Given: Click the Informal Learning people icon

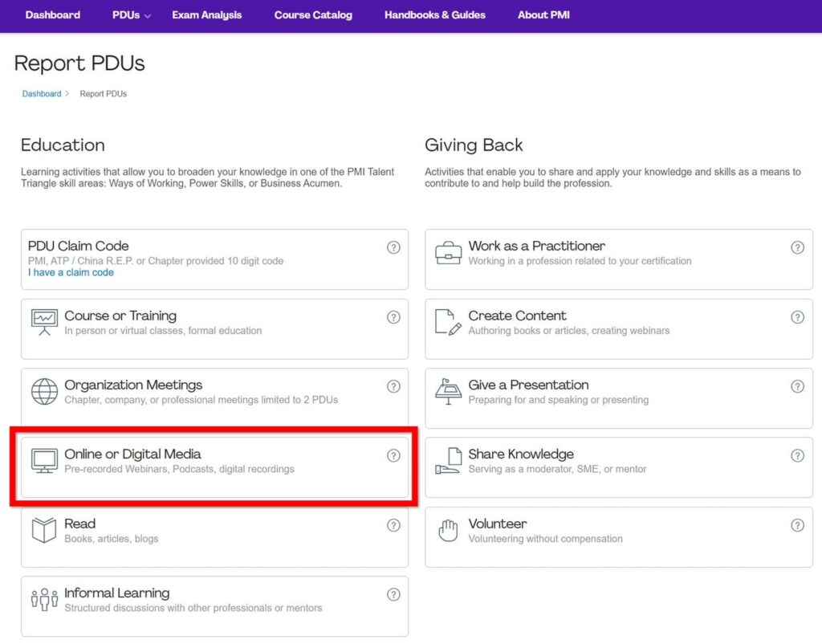Looking at the screenshot, I should [x=44, y=599].
